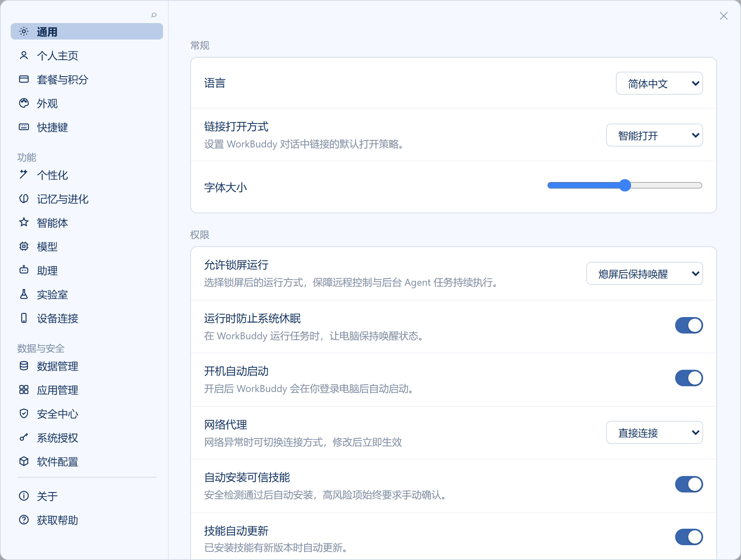The width and height of the screenshot is (741, 560).
Task: Click the info icon for 关于
Action: [x=24, y=496]
